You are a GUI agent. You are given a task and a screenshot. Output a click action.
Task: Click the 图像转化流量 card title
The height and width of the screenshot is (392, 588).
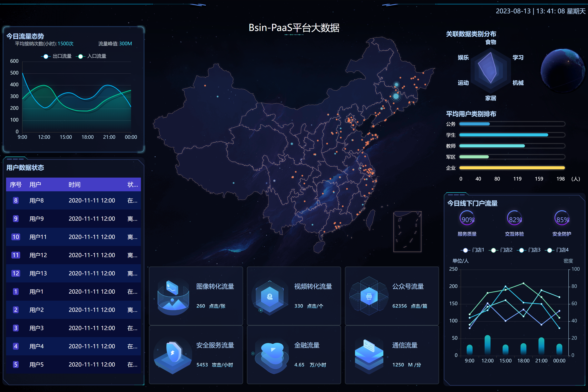[215, 286]
